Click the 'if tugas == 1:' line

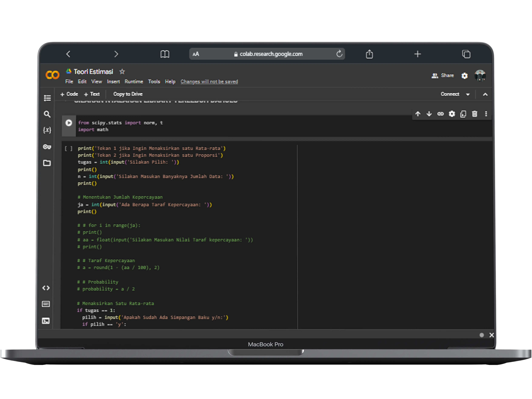(96, 310)
